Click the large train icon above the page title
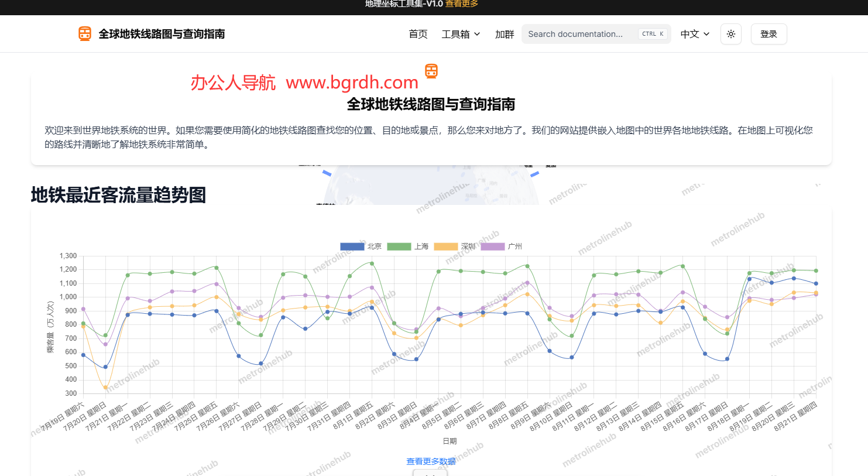This screenshot has height=476, width=868. pos(431,71)
